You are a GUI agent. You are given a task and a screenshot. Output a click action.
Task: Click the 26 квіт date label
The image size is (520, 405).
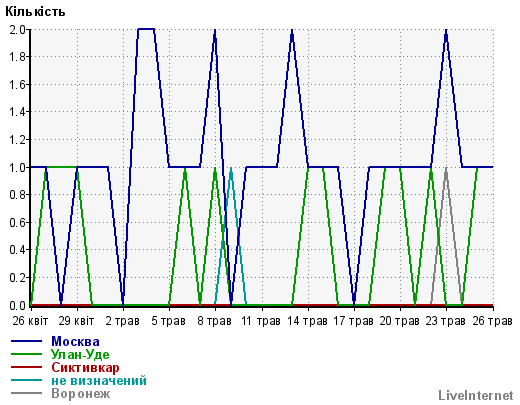pos(30,321)
